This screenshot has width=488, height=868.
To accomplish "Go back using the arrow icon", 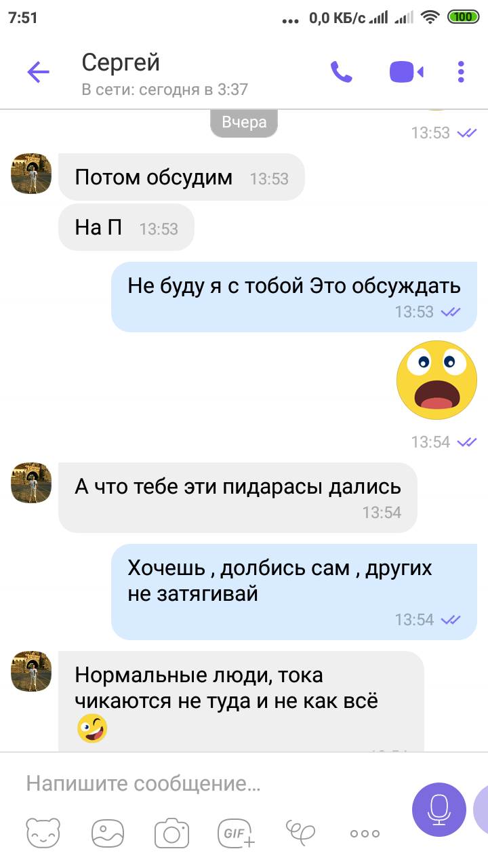I will click(x=38, y=72).
